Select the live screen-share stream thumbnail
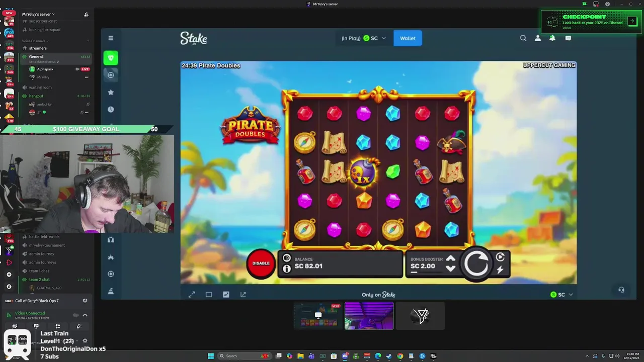Screen dimensions: 644x362 coord(318,316)
